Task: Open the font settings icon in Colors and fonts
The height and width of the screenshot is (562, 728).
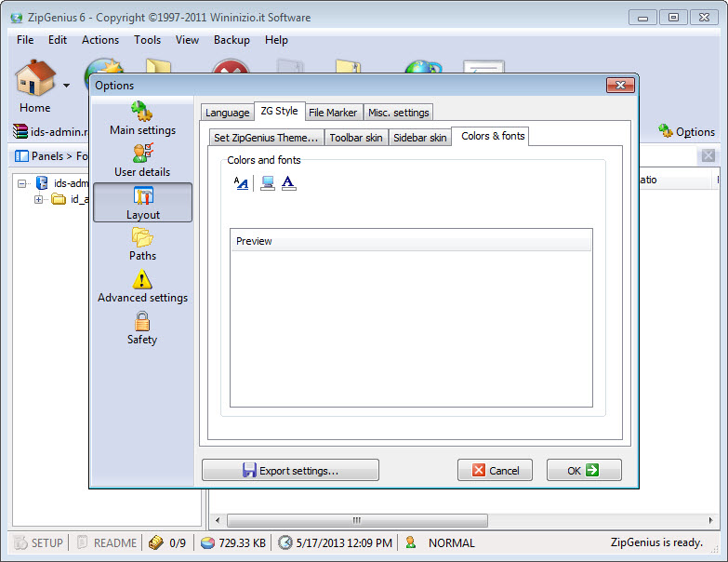Action: pyautogui.click(x=241, y=183)
